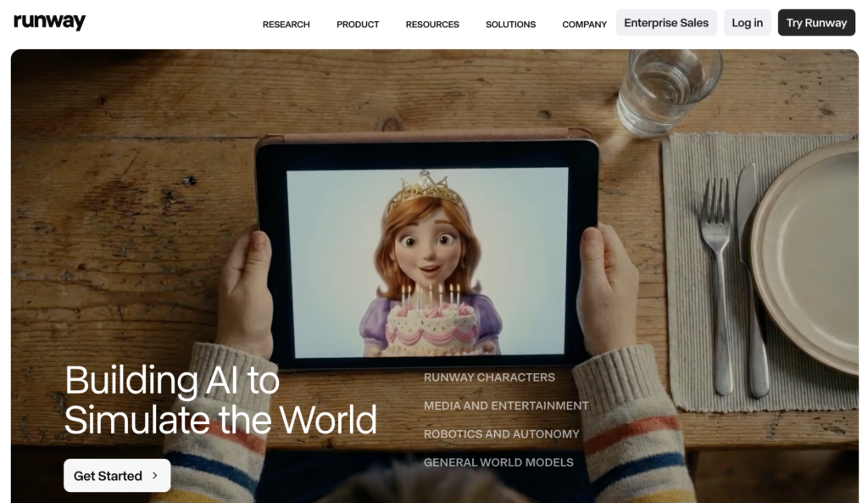Open the Research menu
This screenshot has width=868, height=503.
286,25
